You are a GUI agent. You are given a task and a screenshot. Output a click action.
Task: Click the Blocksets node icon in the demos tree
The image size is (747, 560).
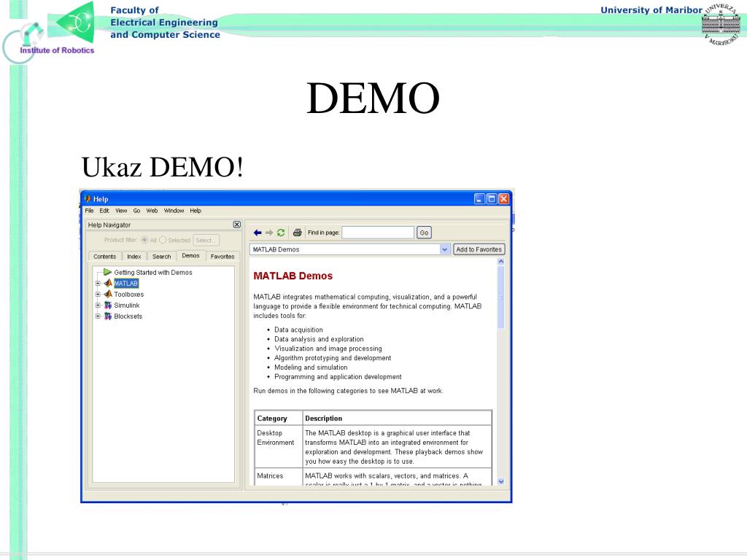[108, 316]
